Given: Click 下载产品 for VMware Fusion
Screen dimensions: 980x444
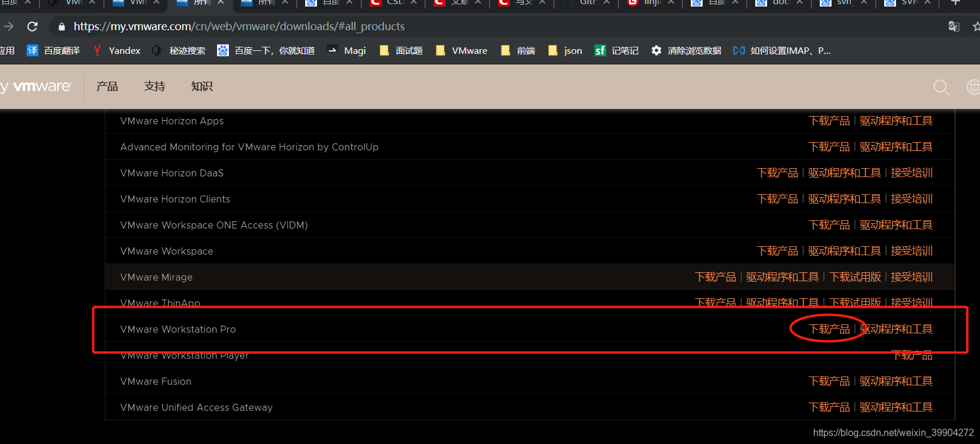Looking at the screenshot, I should [x=829, y=381].
